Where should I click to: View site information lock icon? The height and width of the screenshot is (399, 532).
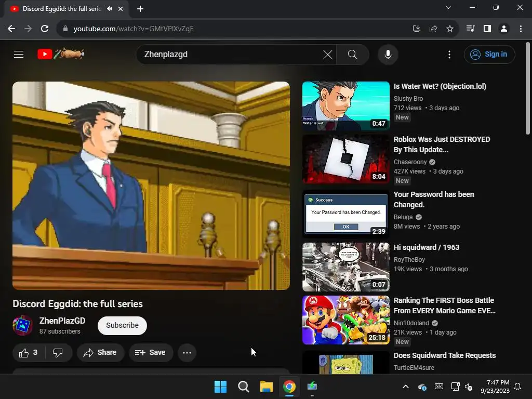point(65,29)
